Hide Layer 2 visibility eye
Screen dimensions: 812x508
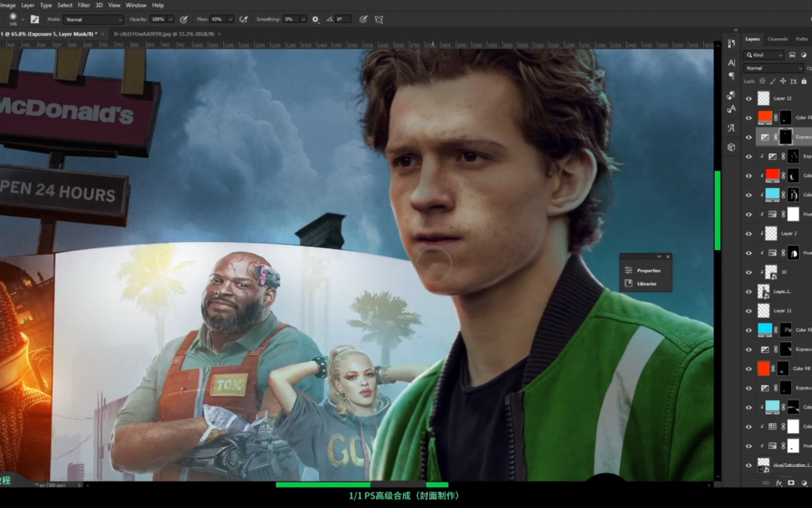[x=749, y=234]
